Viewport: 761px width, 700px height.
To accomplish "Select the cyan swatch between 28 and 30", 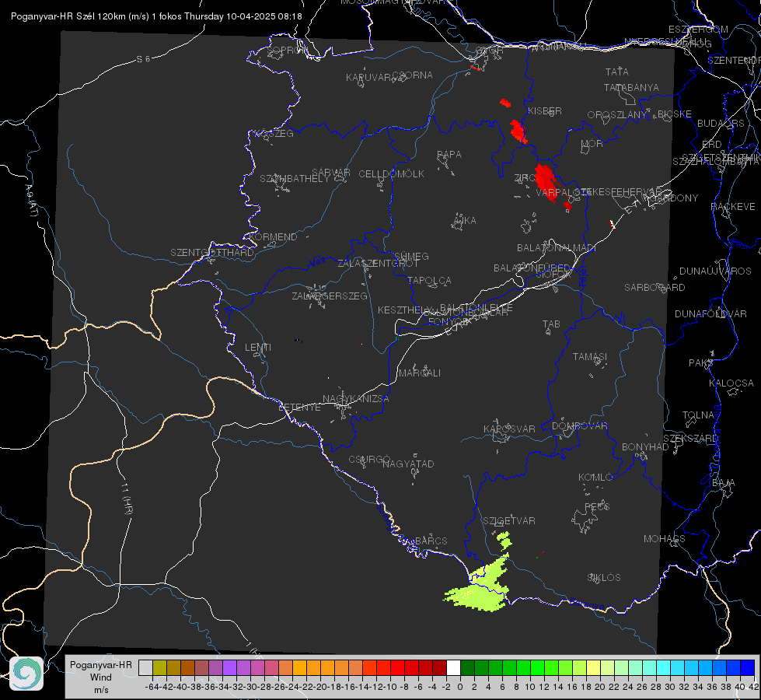I will click(x=664, y=667).
